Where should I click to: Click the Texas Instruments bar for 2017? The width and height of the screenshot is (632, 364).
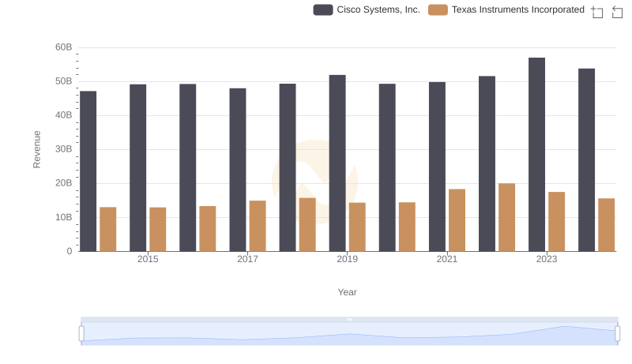(x=258, y=226)
